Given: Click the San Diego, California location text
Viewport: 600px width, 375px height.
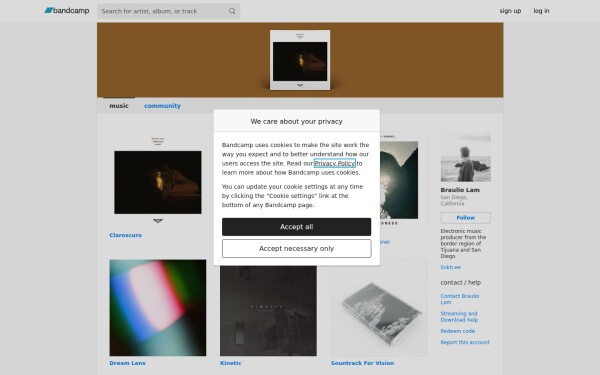Looking at the screenshot, I should 454,201.
